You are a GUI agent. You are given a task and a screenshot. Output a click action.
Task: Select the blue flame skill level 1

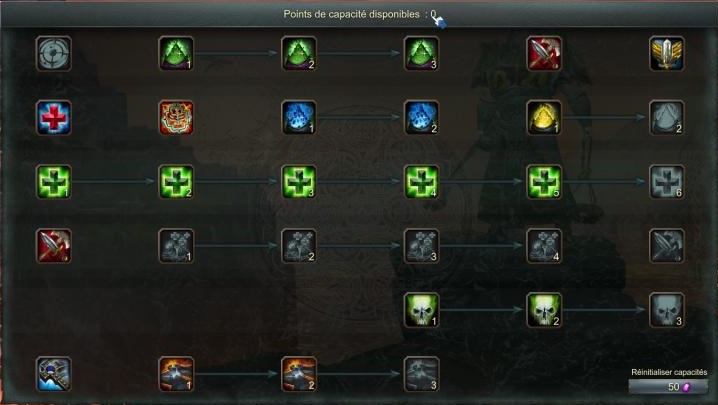(299, 118)
